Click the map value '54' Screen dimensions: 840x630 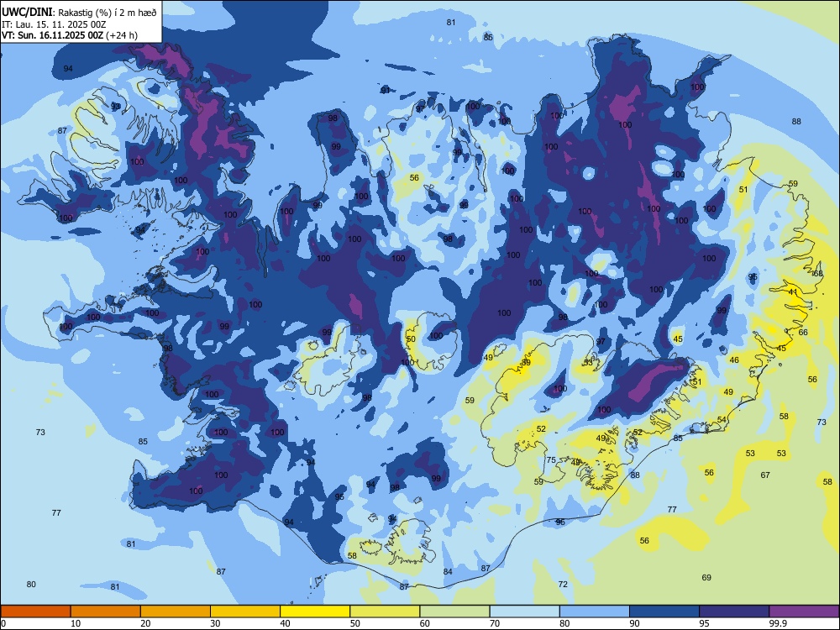pos(722,419)
